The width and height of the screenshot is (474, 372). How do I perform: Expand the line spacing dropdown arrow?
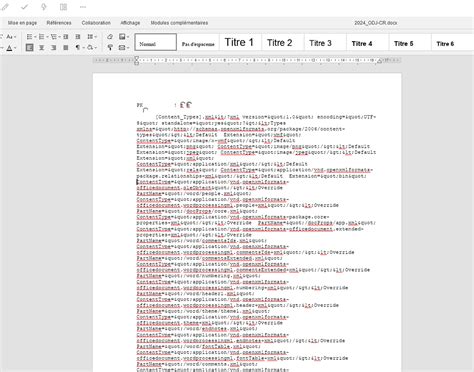point(95,37)
